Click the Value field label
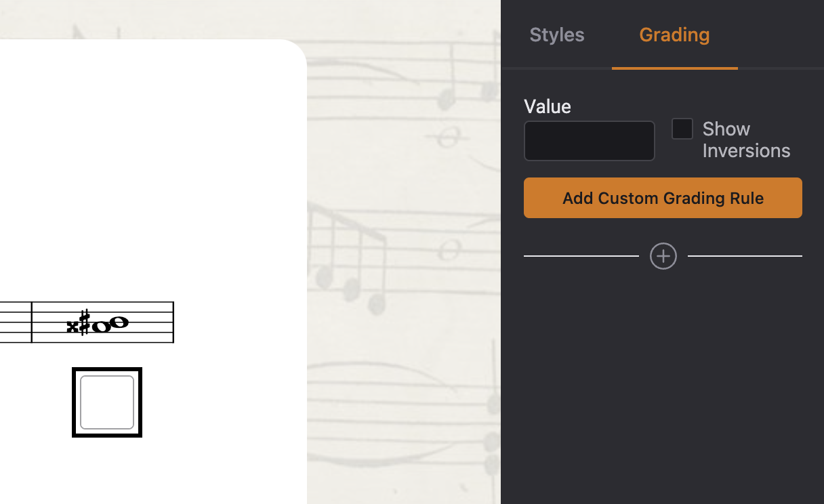This screenshot has height=504, width=824. 548,106
